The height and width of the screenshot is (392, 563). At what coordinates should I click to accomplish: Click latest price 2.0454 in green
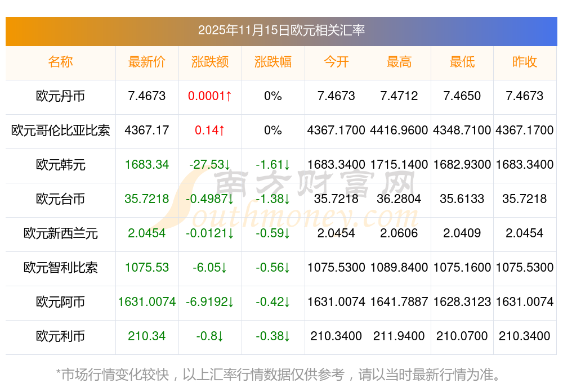click(x=147, y=233)
